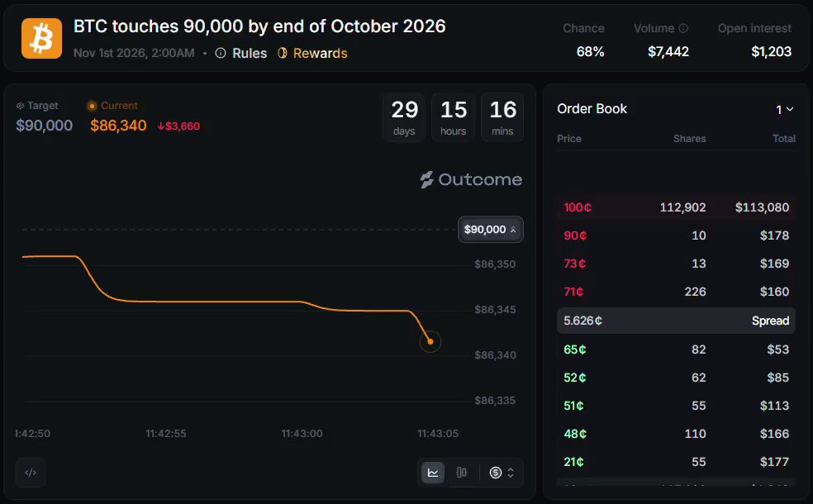Viewport: 813px width, 504px height.
Task: Click the Total column header
Action: [784, 139]
